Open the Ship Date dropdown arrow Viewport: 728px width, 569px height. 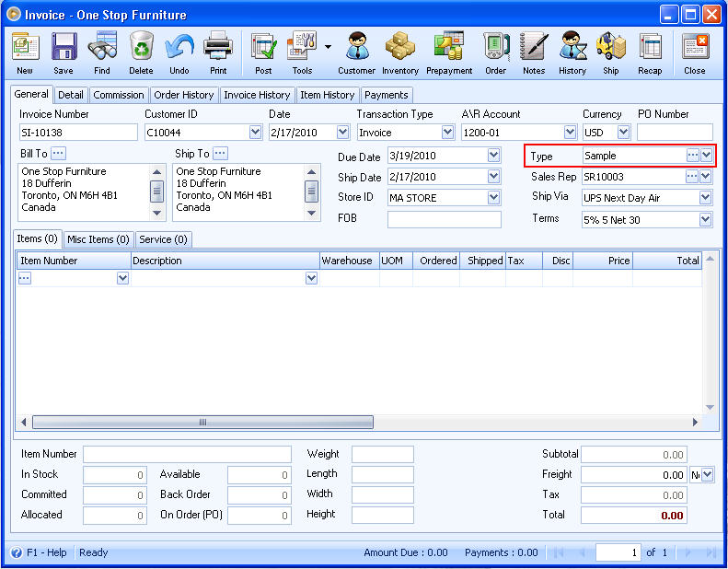point(493,176)
